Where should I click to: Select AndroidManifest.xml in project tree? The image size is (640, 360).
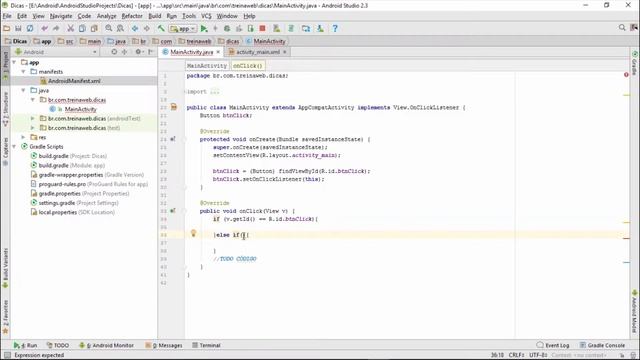coord(74,81)
